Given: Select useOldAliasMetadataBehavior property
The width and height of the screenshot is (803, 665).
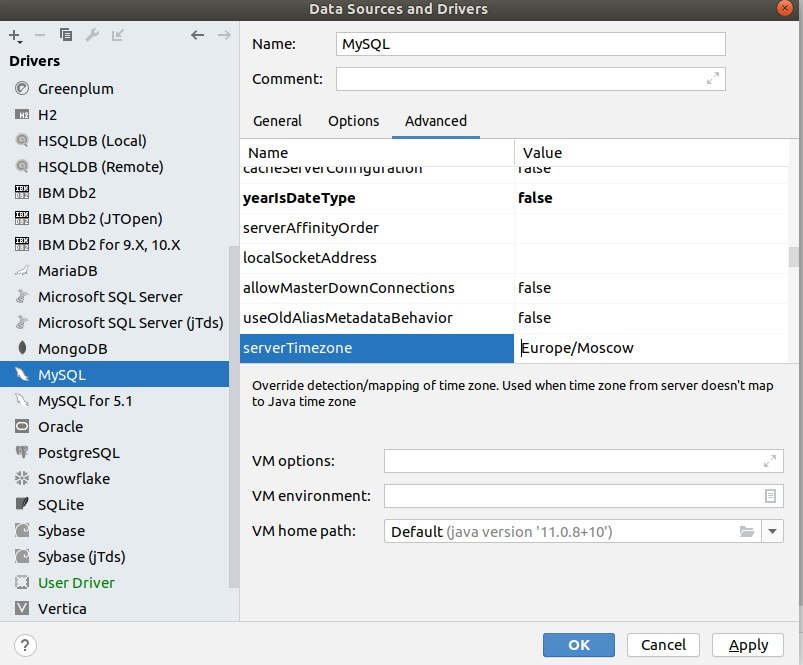Looking at the screenshot, I should tap(377, 318).
